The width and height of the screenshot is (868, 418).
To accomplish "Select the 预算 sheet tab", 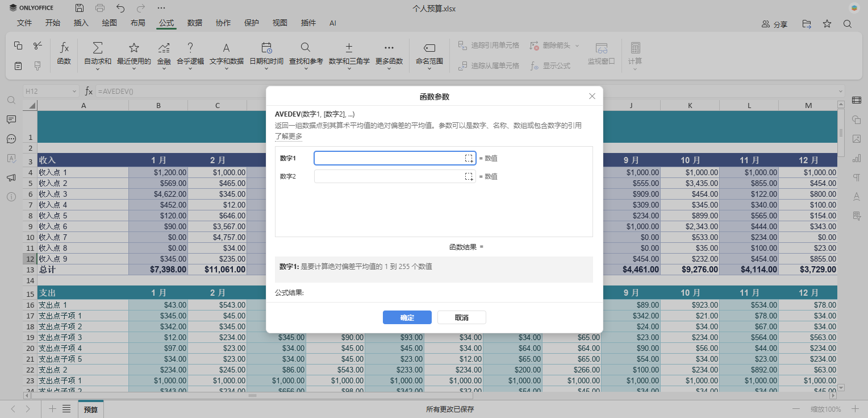I will pos(90,408).
